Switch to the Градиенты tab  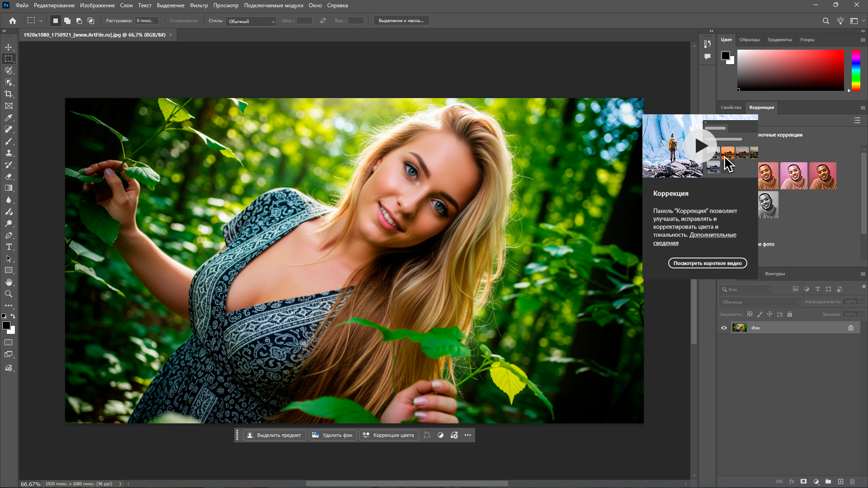(779, 40)
